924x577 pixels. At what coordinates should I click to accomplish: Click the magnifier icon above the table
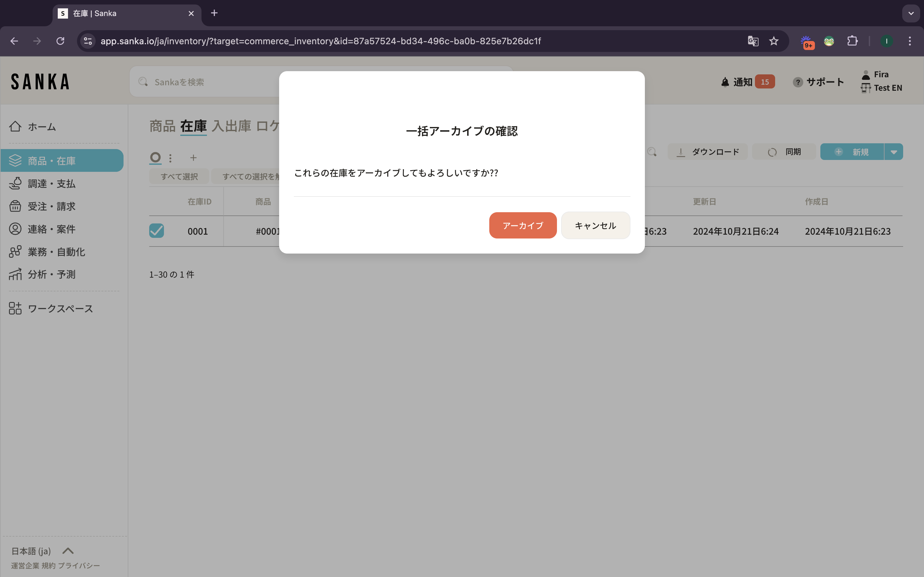(x=652, y=152)
